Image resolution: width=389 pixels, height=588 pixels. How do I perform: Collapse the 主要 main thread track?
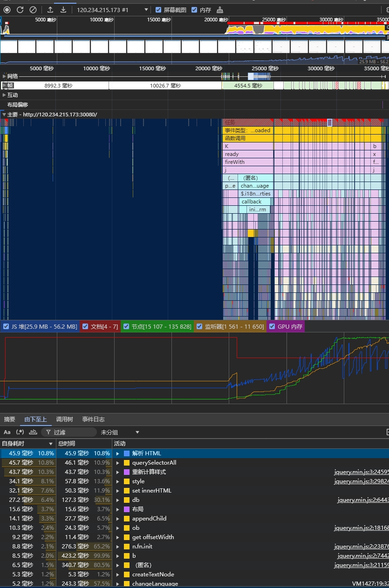coord(4,115)
